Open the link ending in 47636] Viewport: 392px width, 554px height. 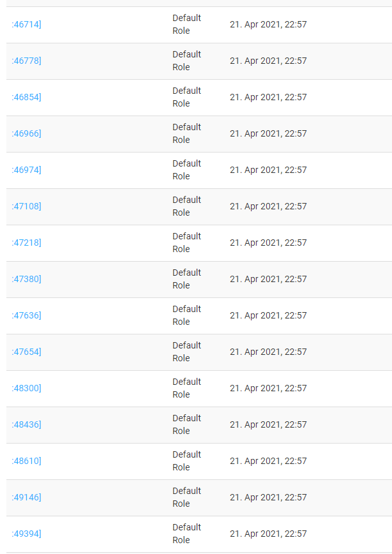coord(27,315)
